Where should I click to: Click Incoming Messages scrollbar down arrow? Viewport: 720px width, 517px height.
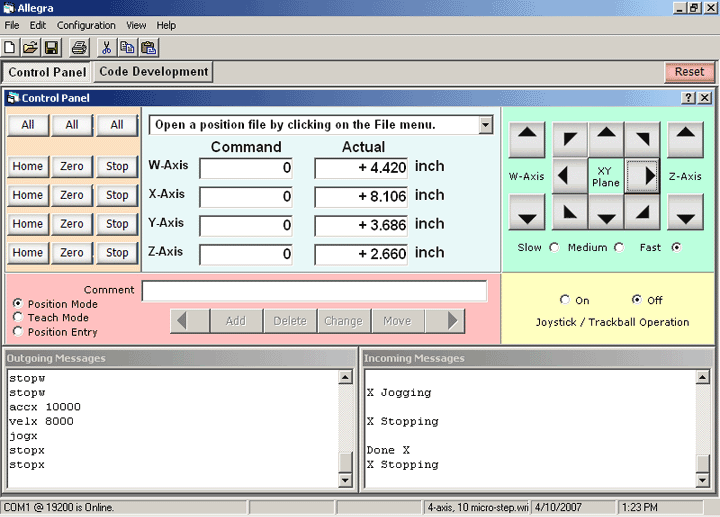702,480
